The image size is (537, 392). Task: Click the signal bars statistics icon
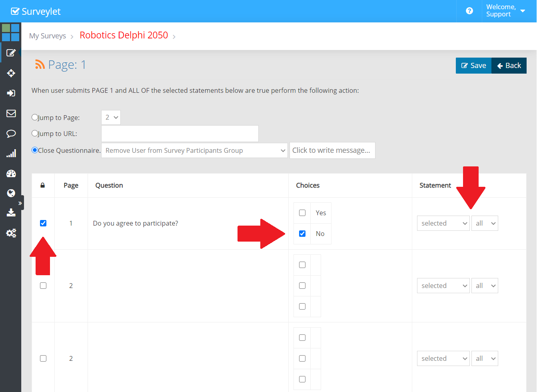pos(11,154)
